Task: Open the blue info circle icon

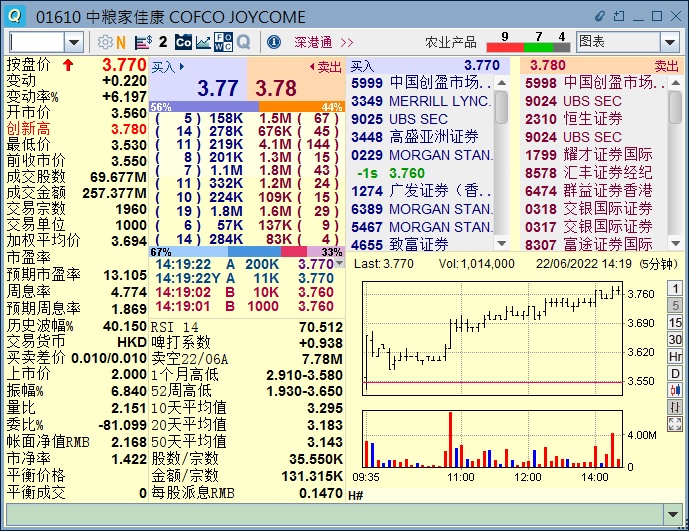Action: (x=274, y=42)
